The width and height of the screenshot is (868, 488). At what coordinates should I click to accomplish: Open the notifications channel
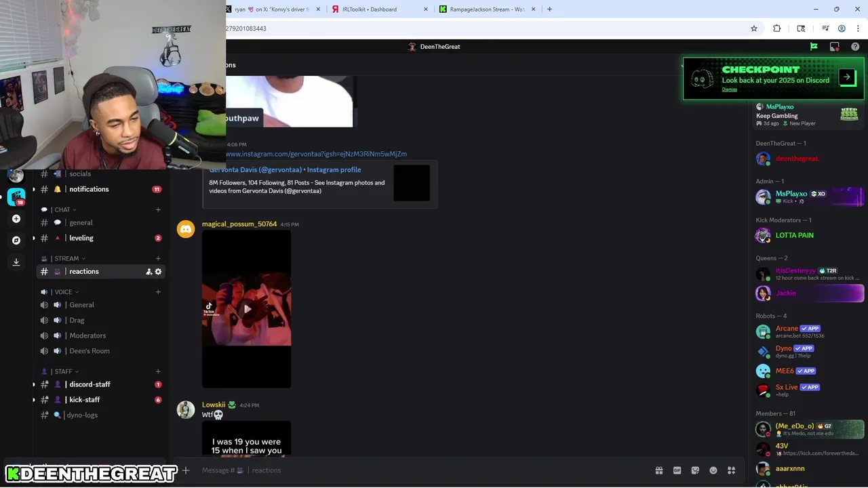[x=101, y=189]
